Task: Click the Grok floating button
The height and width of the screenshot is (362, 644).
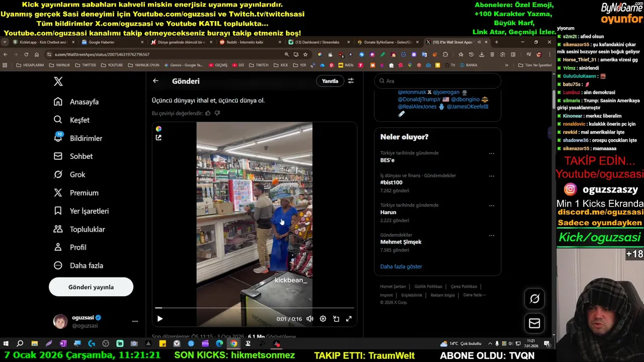Action: [x=534, y=299]
